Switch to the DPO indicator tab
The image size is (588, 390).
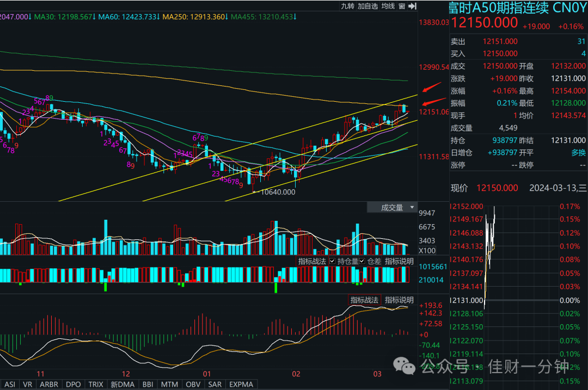tap(73, 385)
